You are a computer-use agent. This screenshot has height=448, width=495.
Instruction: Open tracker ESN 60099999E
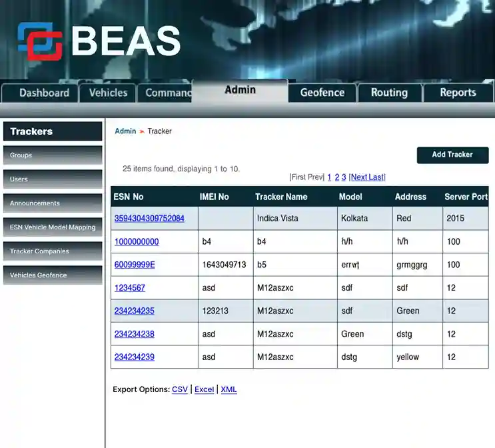pyautogui.click(x=135, y=265)
